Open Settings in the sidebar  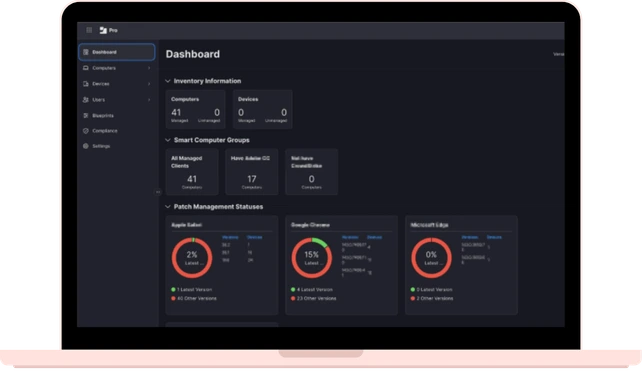(x=117, y=146)
